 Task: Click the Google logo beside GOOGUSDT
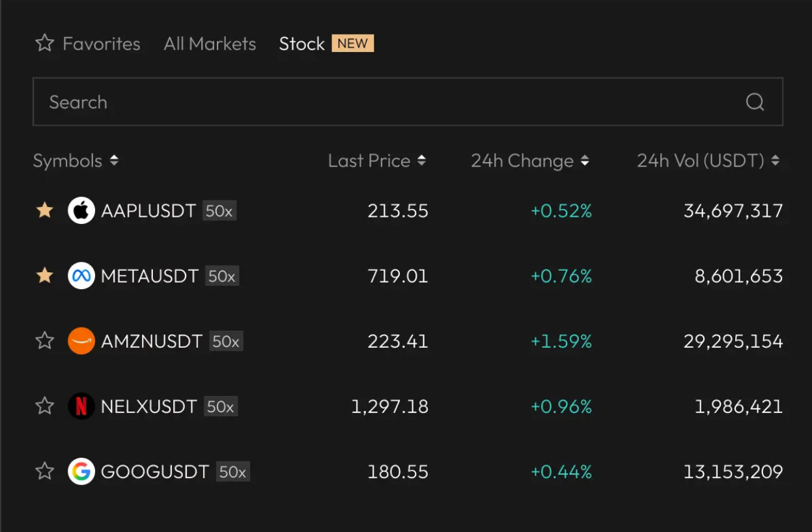[x=81, y=470]
